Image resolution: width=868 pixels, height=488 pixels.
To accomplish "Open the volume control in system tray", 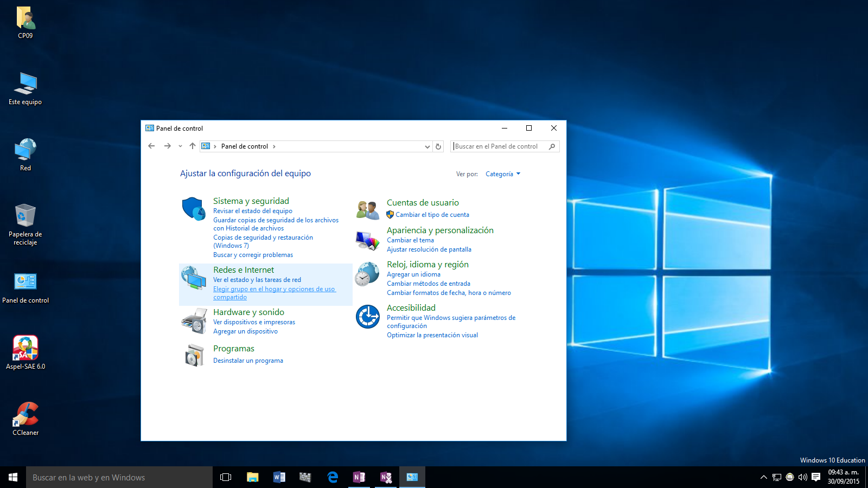I will [803, 477].
